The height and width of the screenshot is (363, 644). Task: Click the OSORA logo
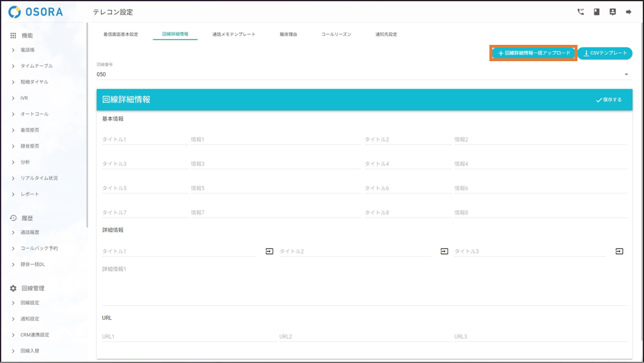36,12
